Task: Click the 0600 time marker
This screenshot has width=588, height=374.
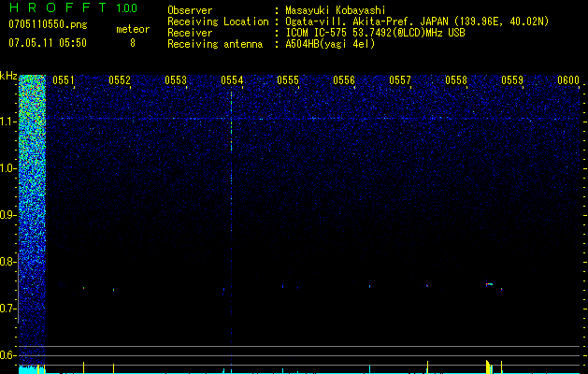Action: 568,79
